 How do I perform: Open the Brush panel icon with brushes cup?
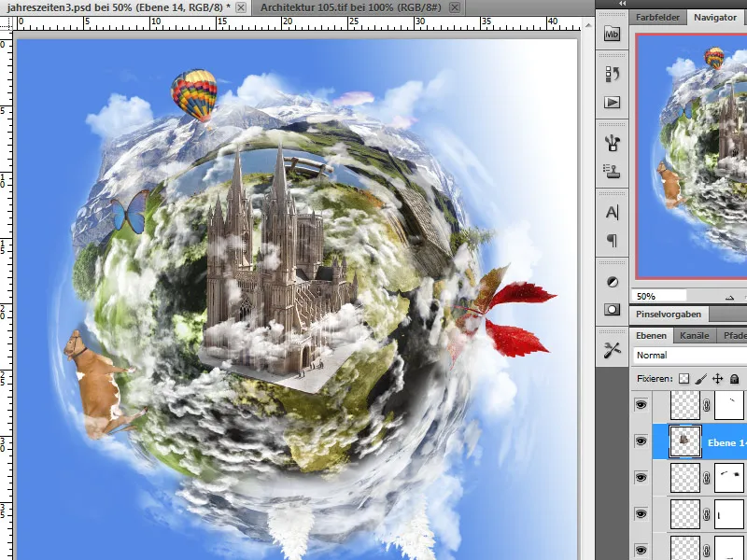612,143
